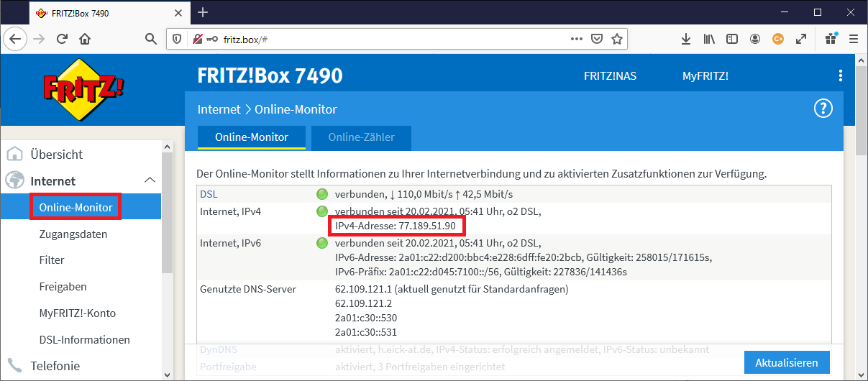The width and height of the screenshot is (868, 381).
Task: Bookmark this page with the star
Action: 616,39
